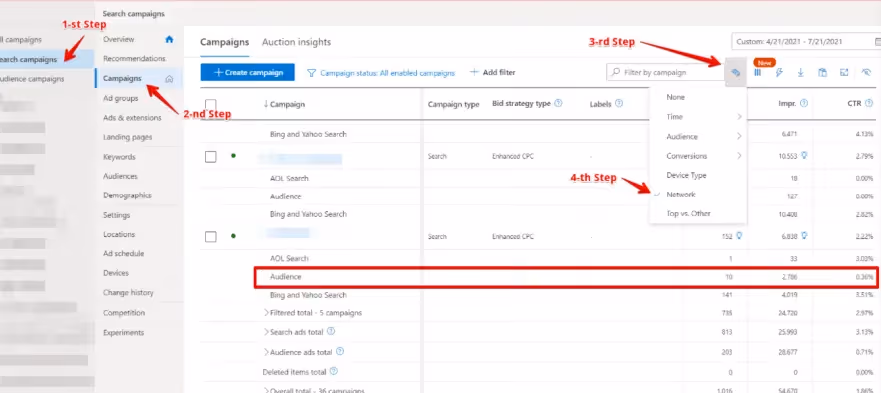Click the magnifier icon in Filter by campaign
881x393 pixels.
pyautogui.click(x=616, y=73)
